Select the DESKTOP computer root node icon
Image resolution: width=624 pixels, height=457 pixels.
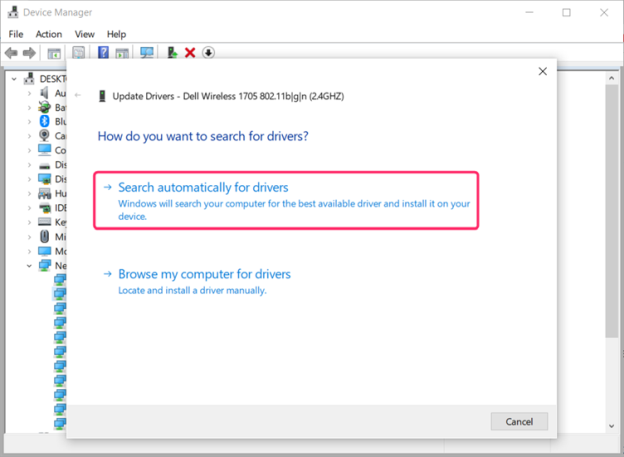[29, 78]
